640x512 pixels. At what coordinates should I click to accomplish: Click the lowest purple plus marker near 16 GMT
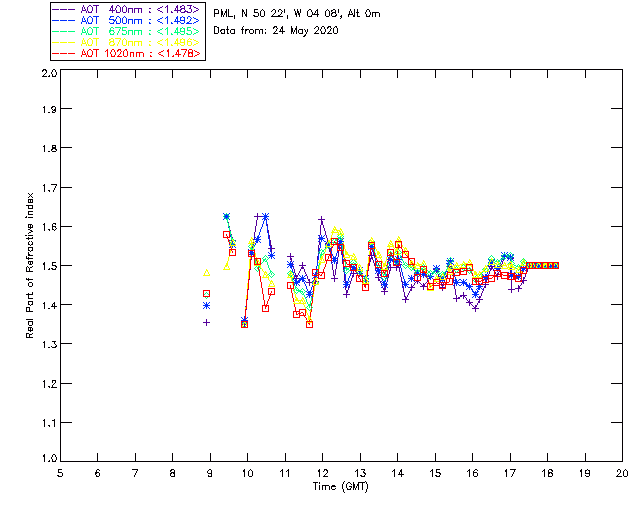tap(476, 309)
